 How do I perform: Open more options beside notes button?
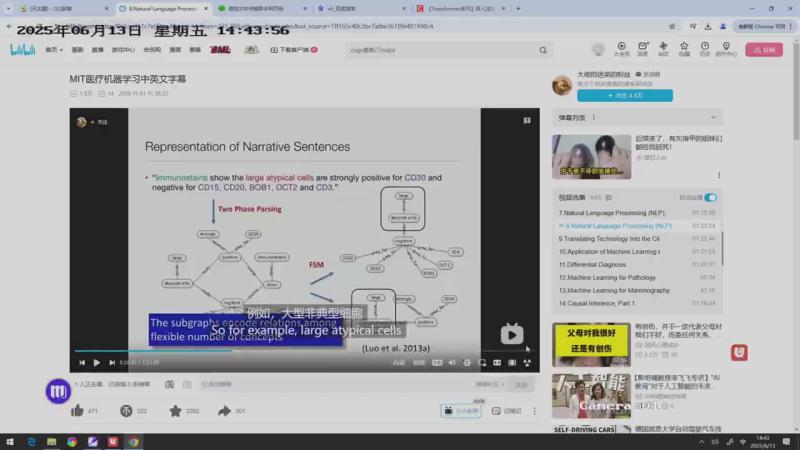[534, 411]
